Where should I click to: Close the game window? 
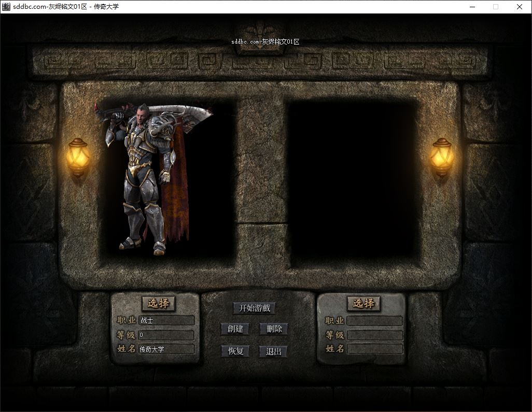520,7
